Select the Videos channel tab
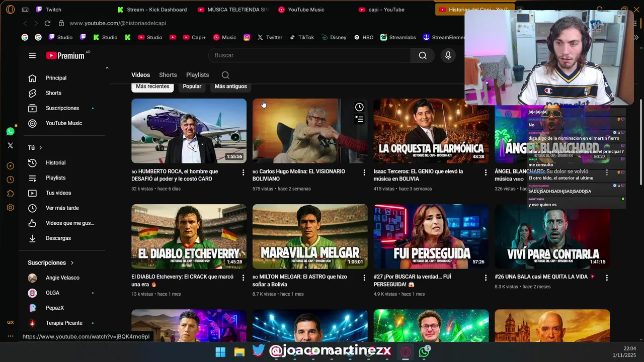Screen dimensions: 644x362 141,75
